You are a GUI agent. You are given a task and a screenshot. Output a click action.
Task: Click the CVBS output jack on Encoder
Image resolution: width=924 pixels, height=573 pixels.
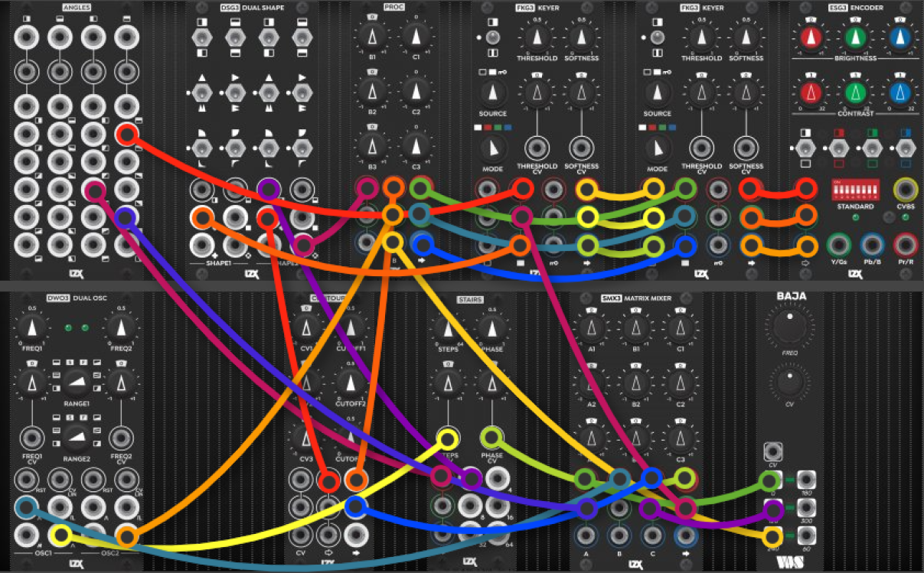(x=906, y=188)
